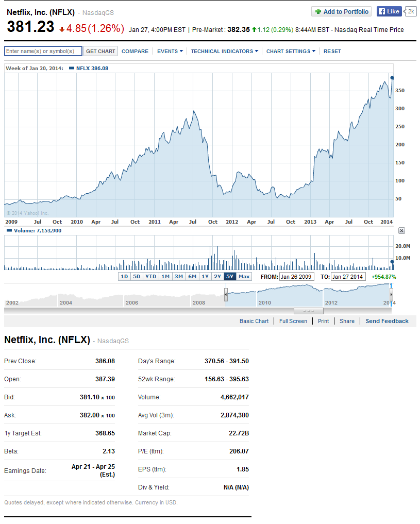The image size is (420, 524).
Task: Click the right range handle on timeline navigator
Action: 391,295
